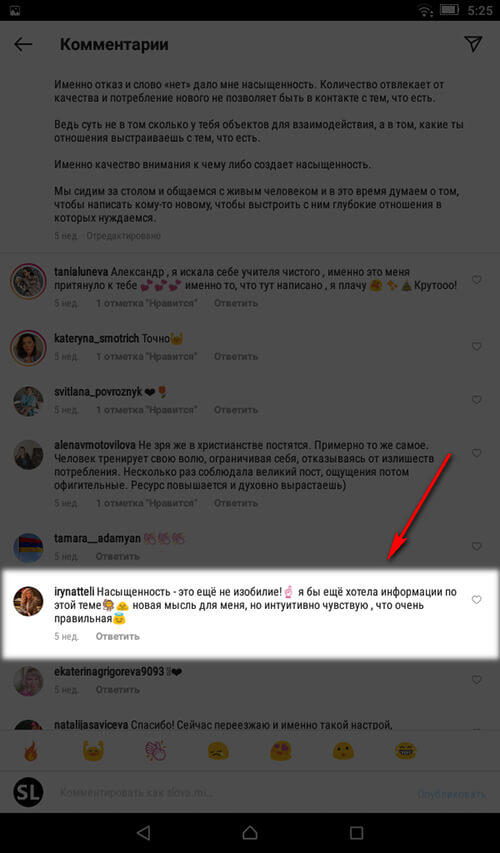Like the comment by kateryna_smotrich
Screen dimensions: 500x853
(476, 346)
